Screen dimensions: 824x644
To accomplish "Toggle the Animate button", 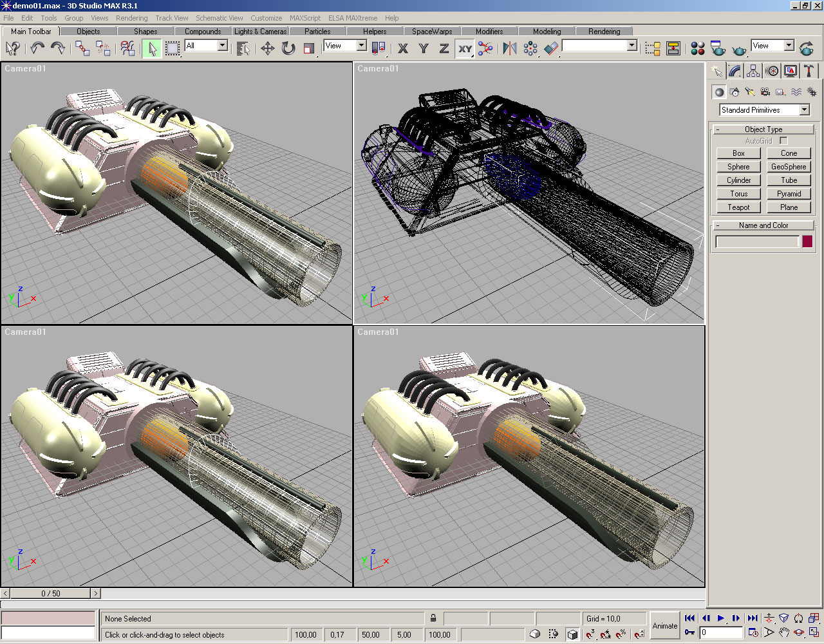I will [664, 625].
